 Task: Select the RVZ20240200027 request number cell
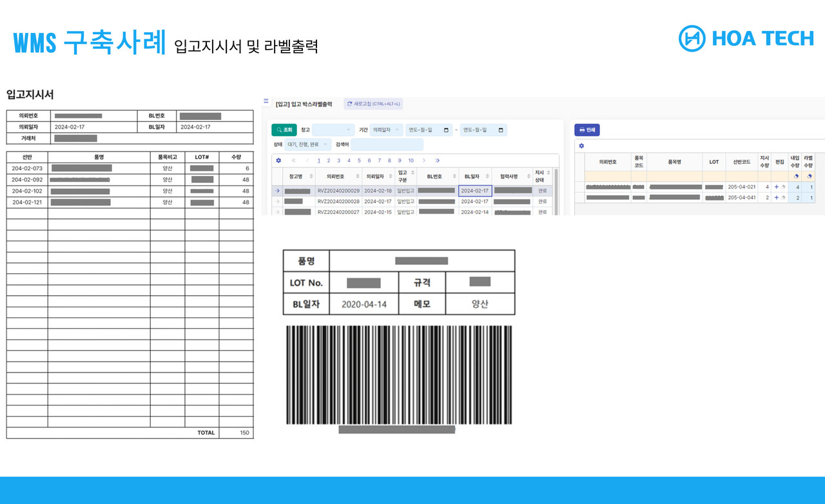338,211
